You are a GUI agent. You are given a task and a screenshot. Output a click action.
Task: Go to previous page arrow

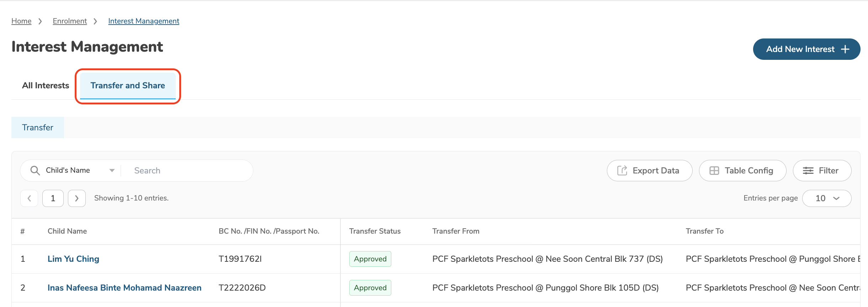[x=30, y=198]
